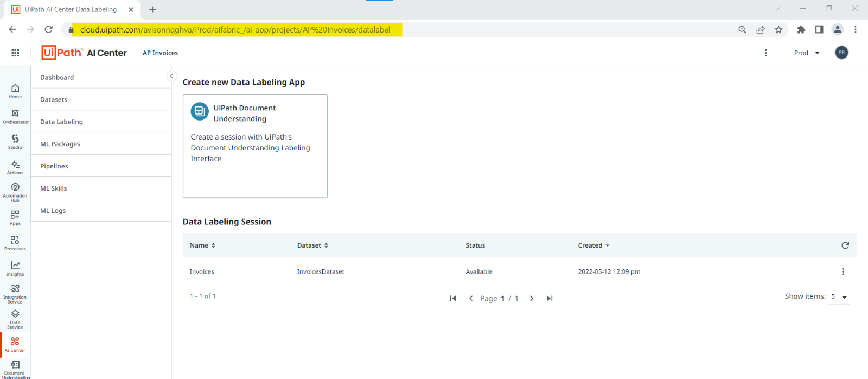Image resolution: width=868 pixels, height=379 pixels.
Task: Open the Chrome three-dot menu
Action: (x=856, y=29)
